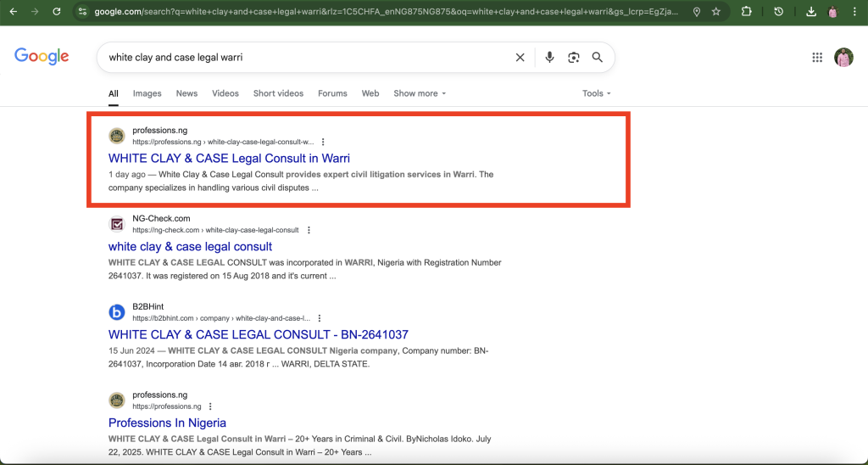The width and height of the screenshot is (868, 465).
Task: Click the browser address bar URL
Action: pos(386,11)
